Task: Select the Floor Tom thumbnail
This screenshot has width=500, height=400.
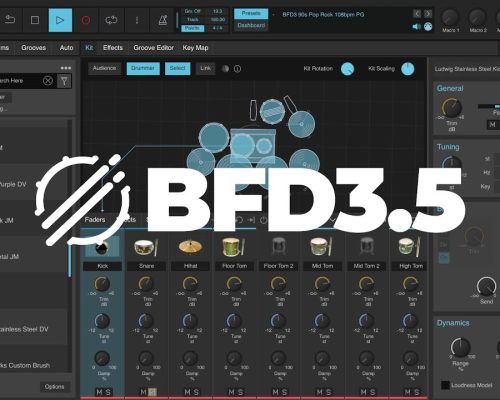Action: point(234,247)
